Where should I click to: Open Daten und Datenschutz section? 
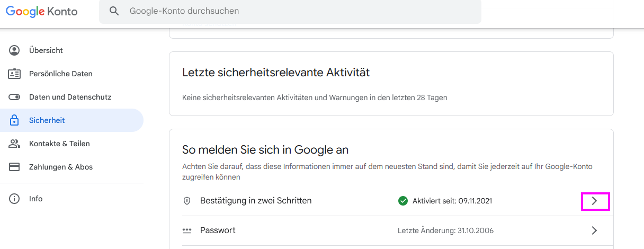pyautogui.click(x=71, y=97)
